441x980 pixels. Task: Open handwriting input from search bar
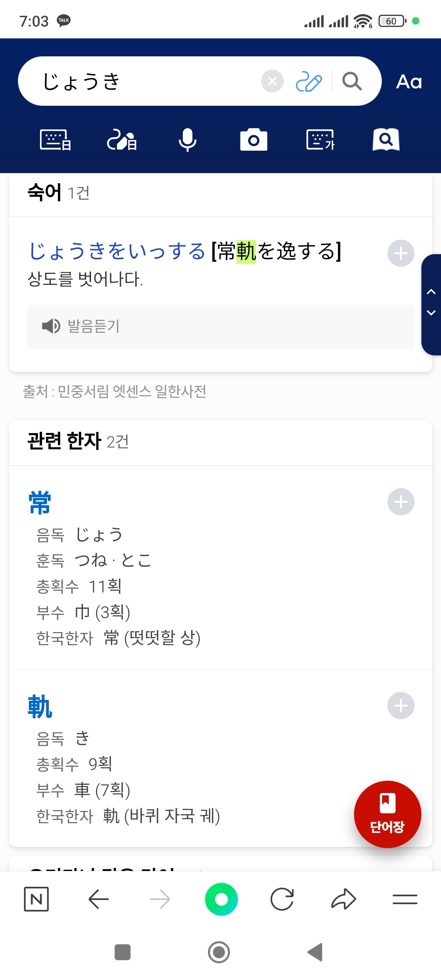click(x=309, y=81)
